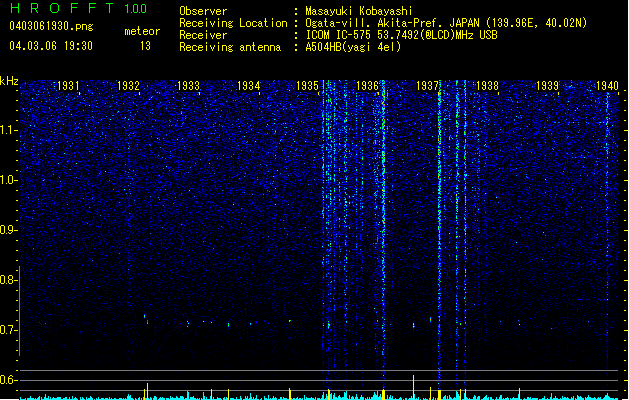The image size is (629, 400).
Task: Select the ICOM IC-575 receiver text
Action: point(401,35)
